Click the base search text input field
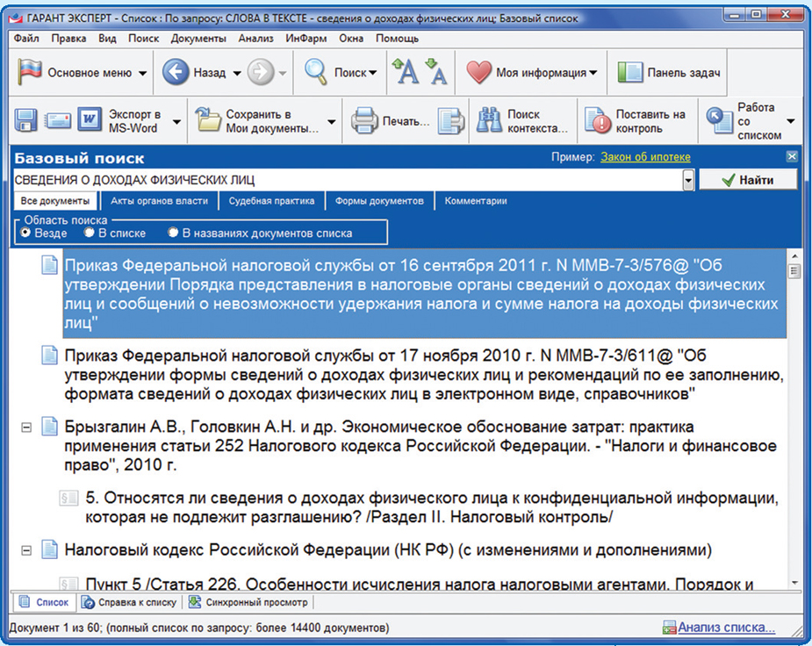Viewport: 812px width, 646px height. (347, 180)
